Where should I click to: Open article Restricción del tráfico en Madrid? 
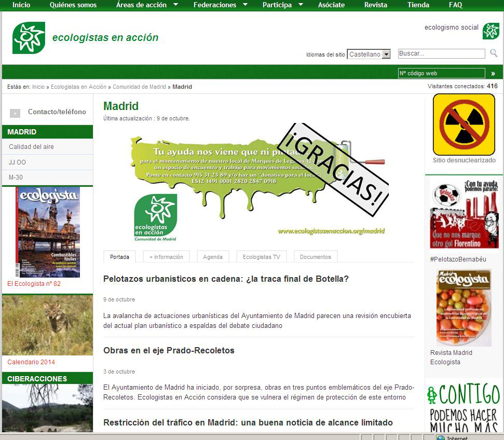pyautogui.click(x=248, y=422)
